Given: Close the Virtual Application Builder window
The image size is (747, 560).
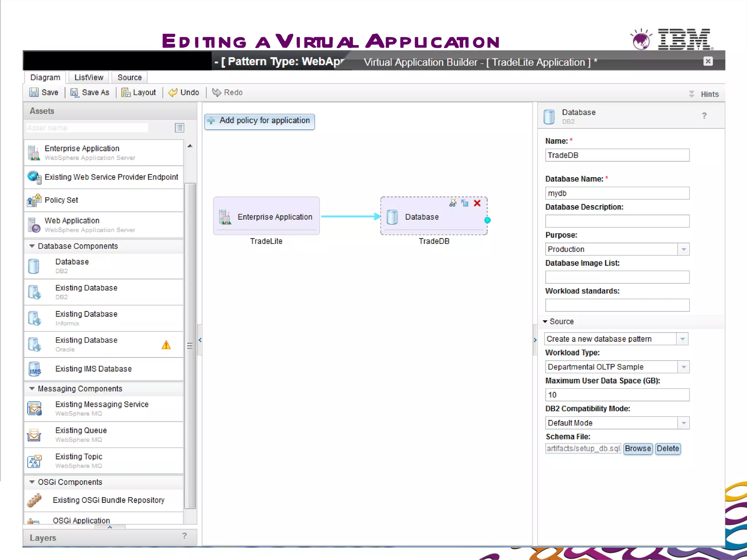Looking at the screenshot, I should 708,61.
